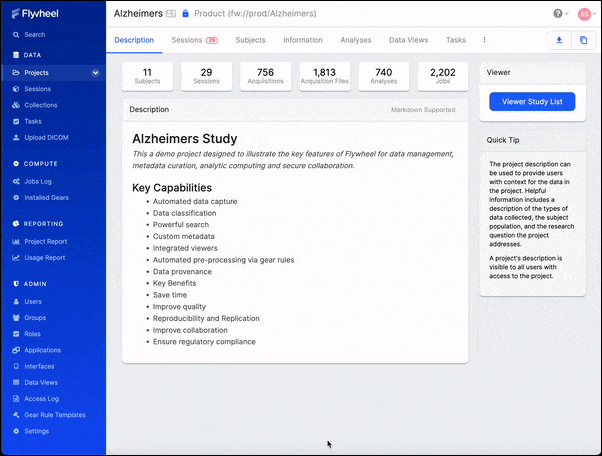The image size is (602, 456).
Task: Click the Usage Report line chart icon
Action: coord(16,258)
